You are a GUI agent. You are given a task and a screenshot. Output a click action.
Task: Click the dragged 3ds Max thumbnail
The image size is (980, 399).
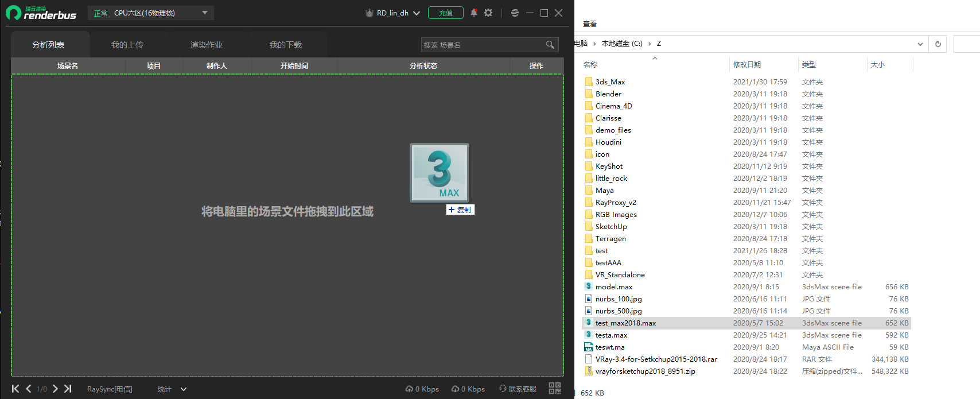point(440,173)
